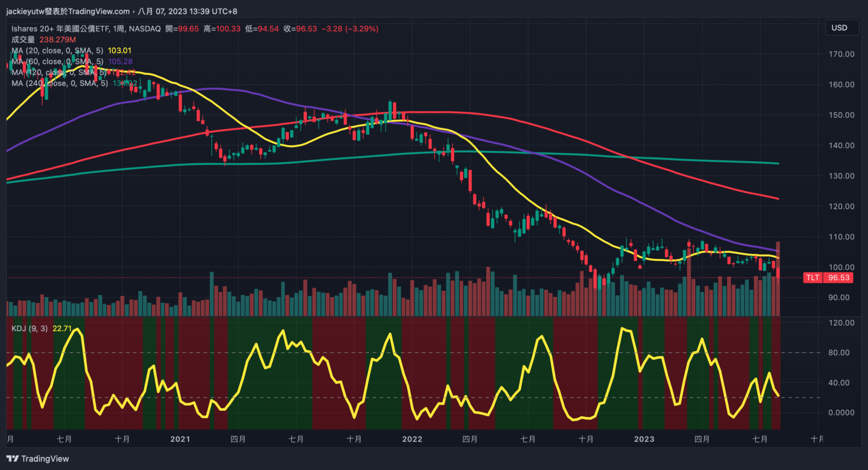Click the red TLT ticker tag
The image size is (868, 470).
pyautogui.click(x=813, y=278)
